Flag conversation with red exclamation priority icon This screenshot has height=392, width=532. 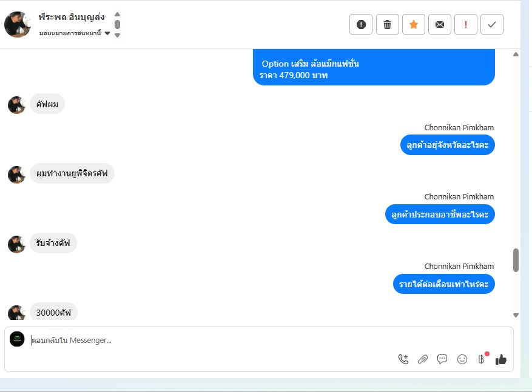point(466,24)
